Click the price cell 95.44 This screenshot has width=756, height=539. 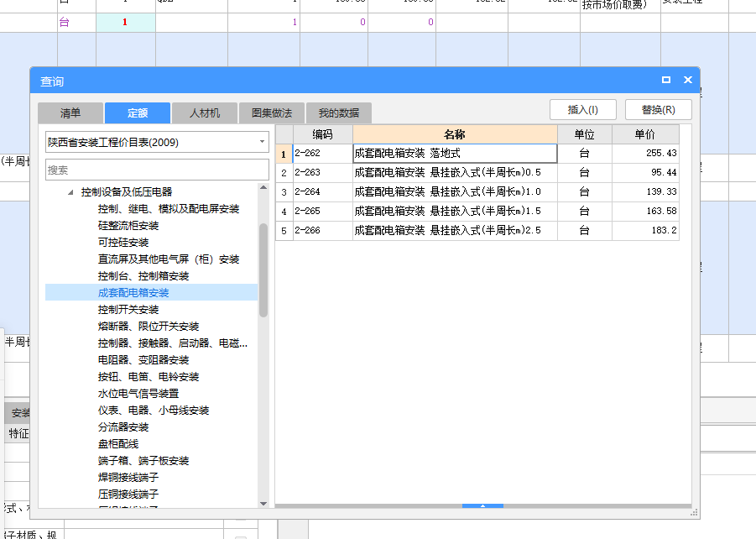pos(645,173)
